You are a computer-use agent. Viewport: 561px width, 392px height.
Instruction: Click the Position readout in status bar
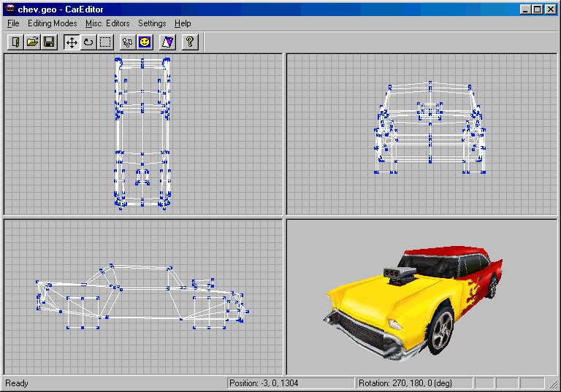(x=290, y=383)
